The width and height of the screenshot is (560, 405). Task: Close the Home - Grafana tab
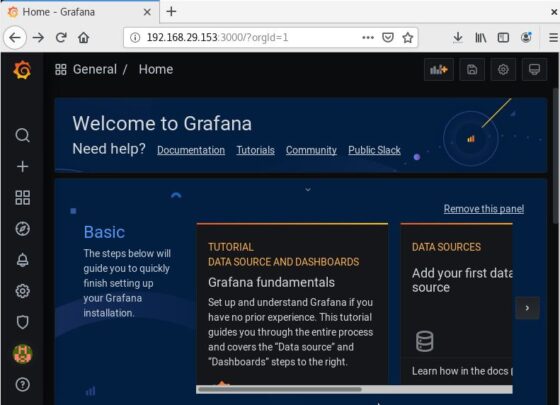coord(147,12)
